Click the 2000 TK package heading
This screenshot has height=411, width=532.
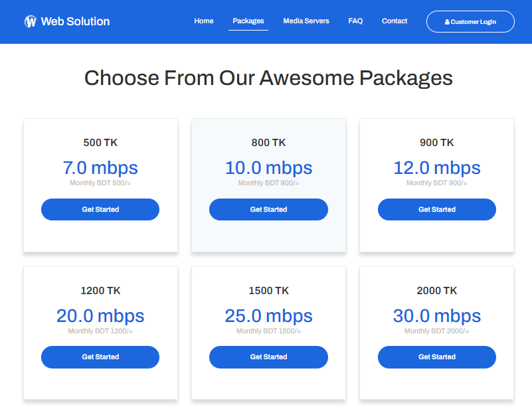click(436, 291)
